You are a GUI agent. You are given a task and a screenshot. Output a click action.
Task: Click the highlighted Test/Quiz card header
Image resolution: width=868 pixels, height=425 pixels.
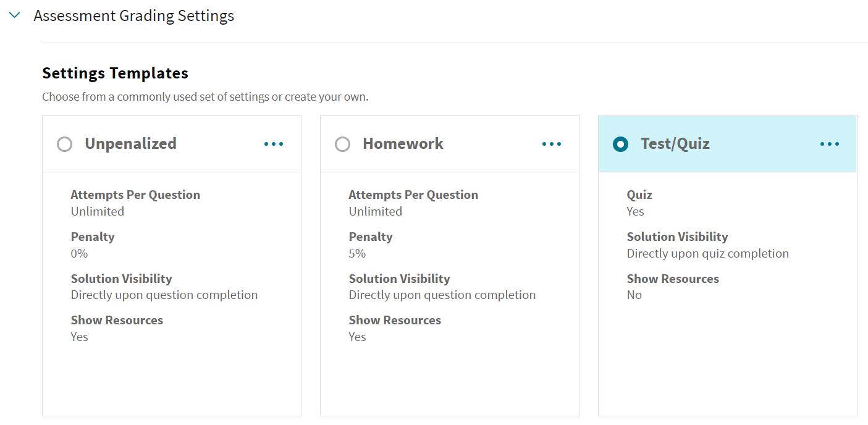tap(727, 143)
